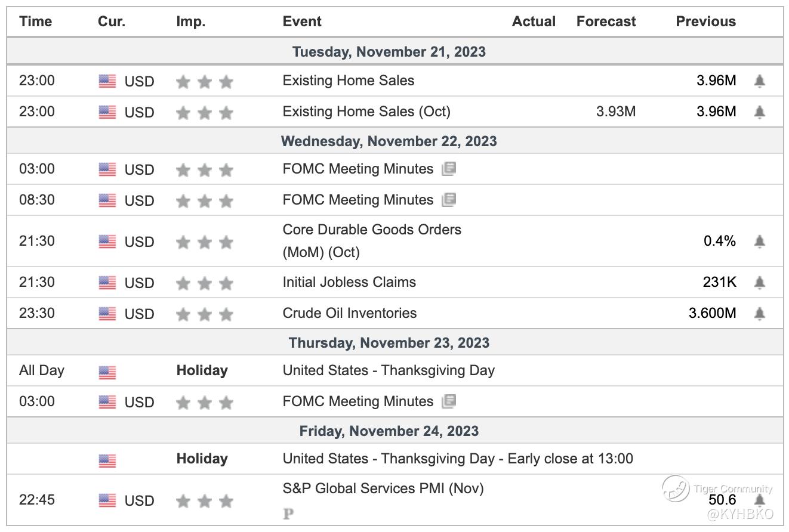The width and height of the screenshot is (789, 532).
Task: Click the bell icon for Initial Jobless Claims
Action: pyautogui.click(x=759, y=282)
